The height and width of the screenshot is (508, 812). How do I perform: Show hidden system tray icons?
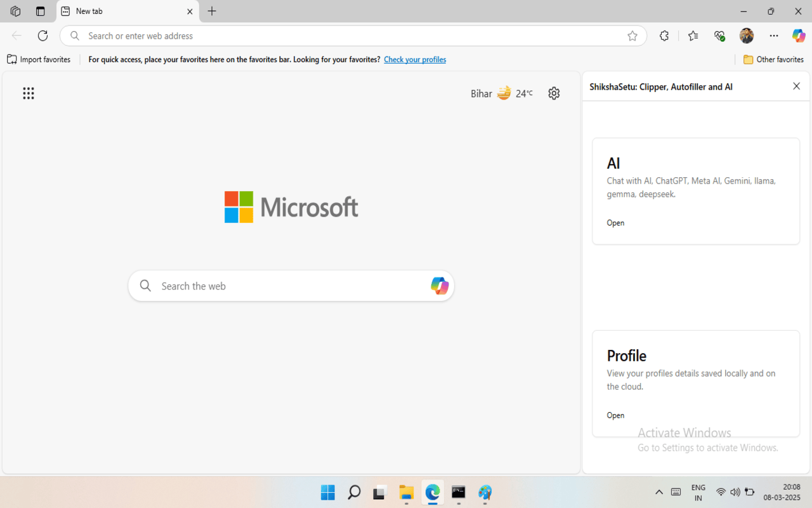coord(659,492)
